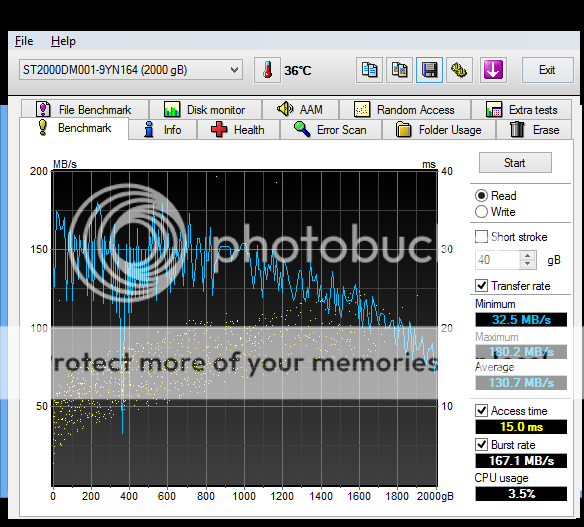Select the Read radio button
This screenshot has height=527, width=584.
pyautogui.click(x=481, y=196)
